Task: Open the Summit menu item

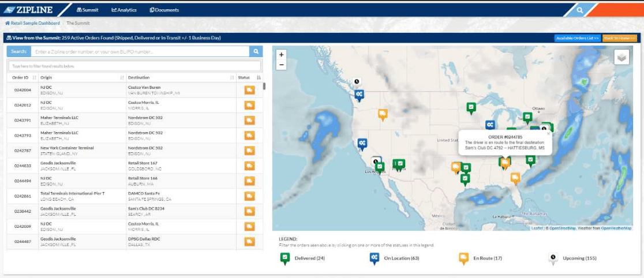Action: click(x=88, y=10)
